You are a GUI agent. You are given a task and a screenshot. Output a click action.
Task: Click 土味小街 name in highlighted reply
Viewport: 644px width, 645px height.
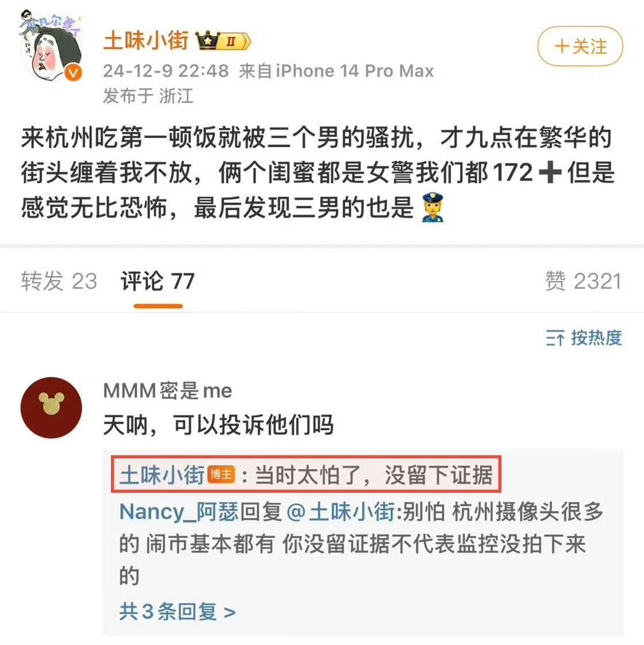tap(162, 475)
